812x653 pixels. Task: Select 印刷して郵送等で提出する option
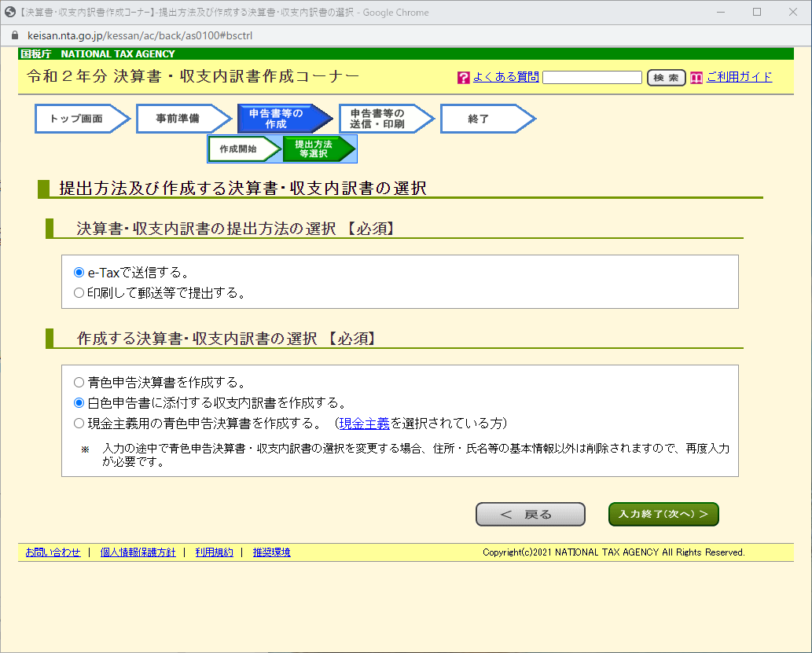tap(79, 293)
